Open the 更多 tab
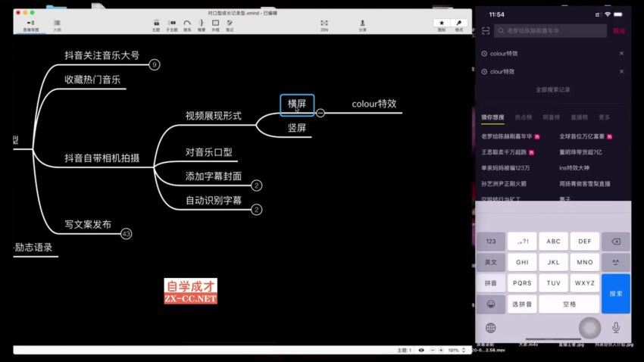Viewport: 644px width, 362px height. click(604, 117)
